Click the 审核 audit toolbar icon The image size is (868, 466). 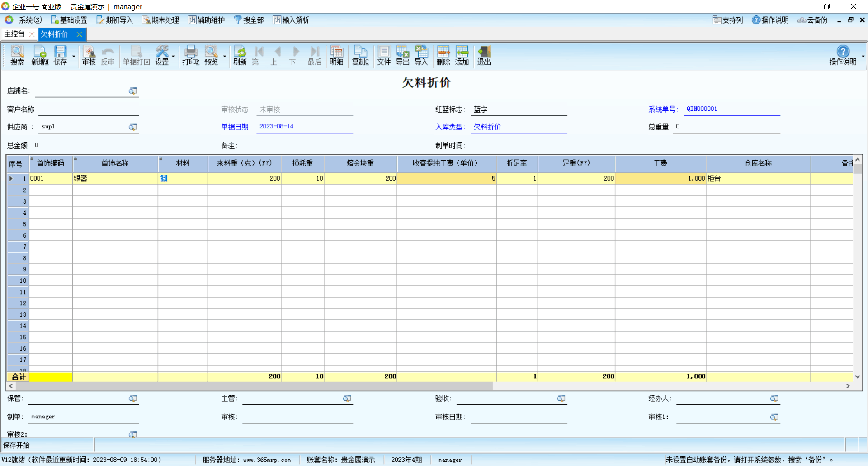pyautogui.click(x=89, y=56)
